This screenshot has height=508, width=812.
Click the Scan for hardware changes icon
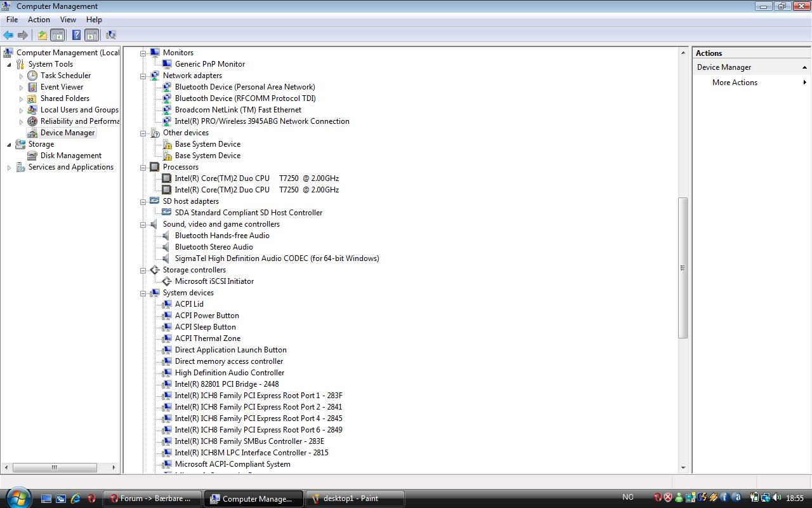111,35
